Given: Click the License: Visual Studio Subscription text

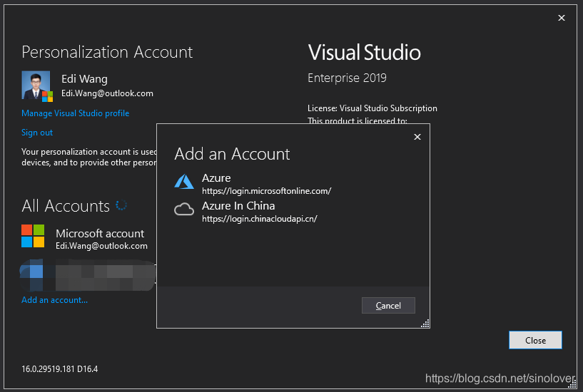Looking at the screenshot, I should pyautogui.click(x=372, y=108).
